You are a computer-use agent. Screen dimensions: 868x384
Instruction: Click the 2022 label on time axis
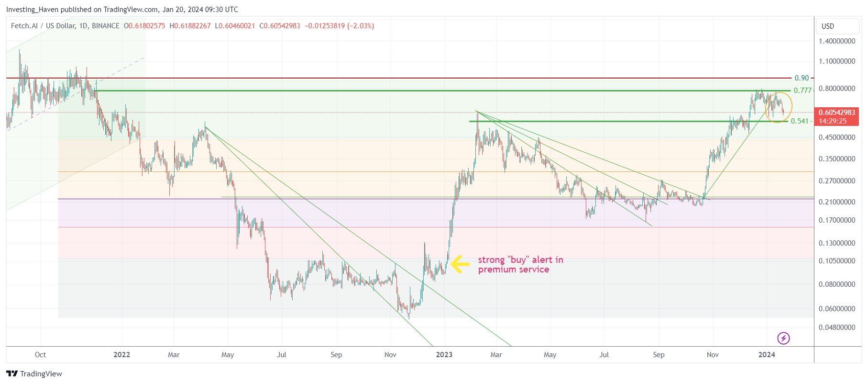coord(122,355)
